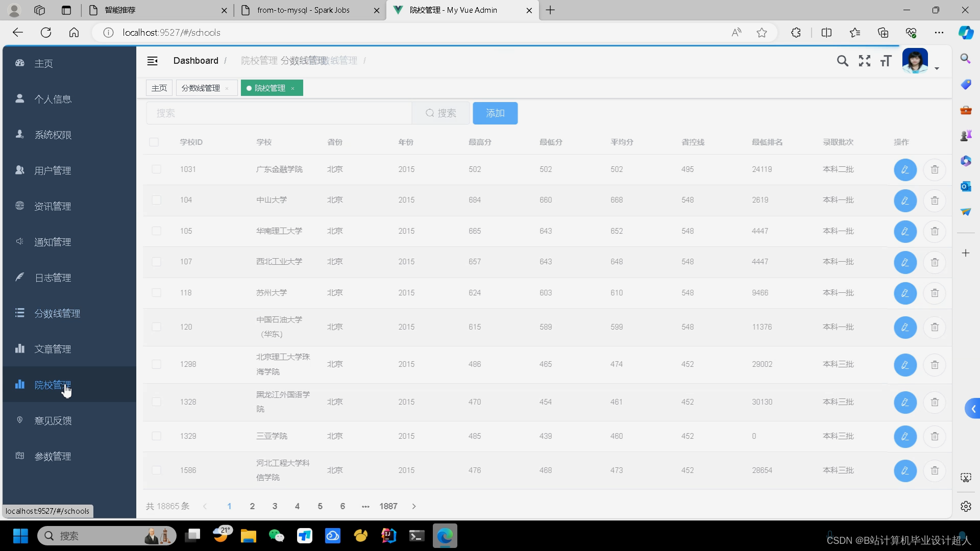
Task: Check the select-all header checkbox
Action: tap(154, 142)
